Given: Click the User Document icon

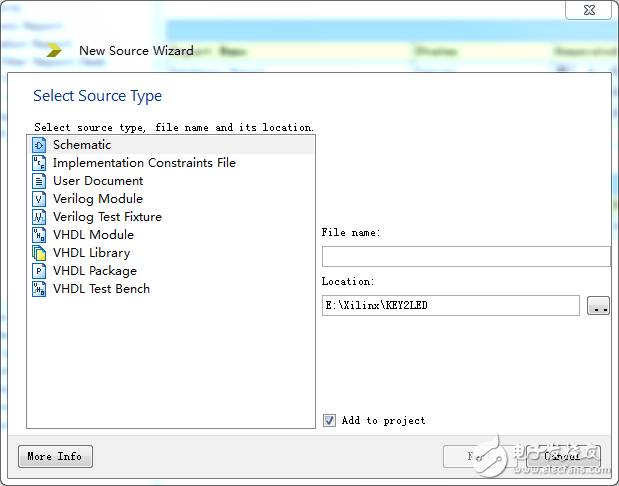Looking at the screenshot, I should point(39,181).
